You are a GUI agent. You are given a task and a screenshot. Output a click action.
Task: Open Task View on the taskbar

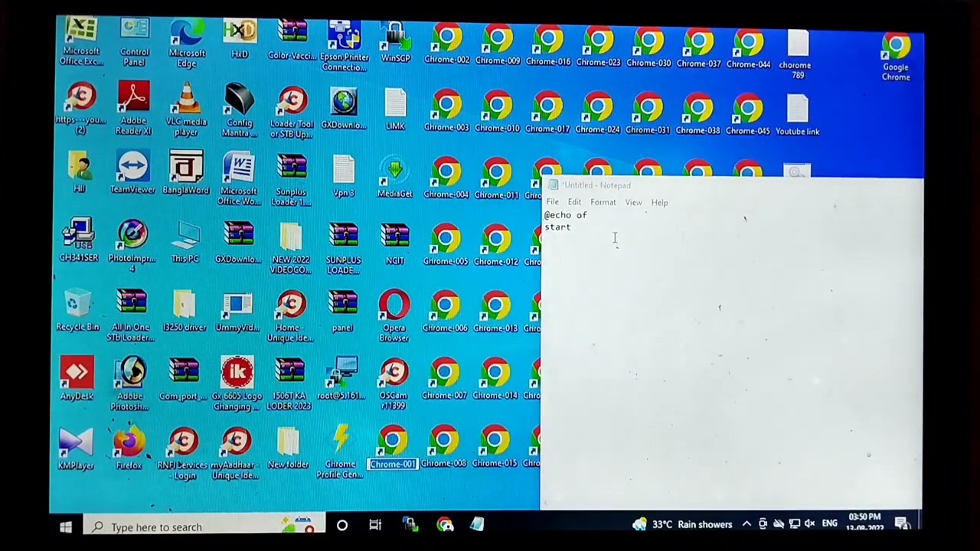click(375, 525)
